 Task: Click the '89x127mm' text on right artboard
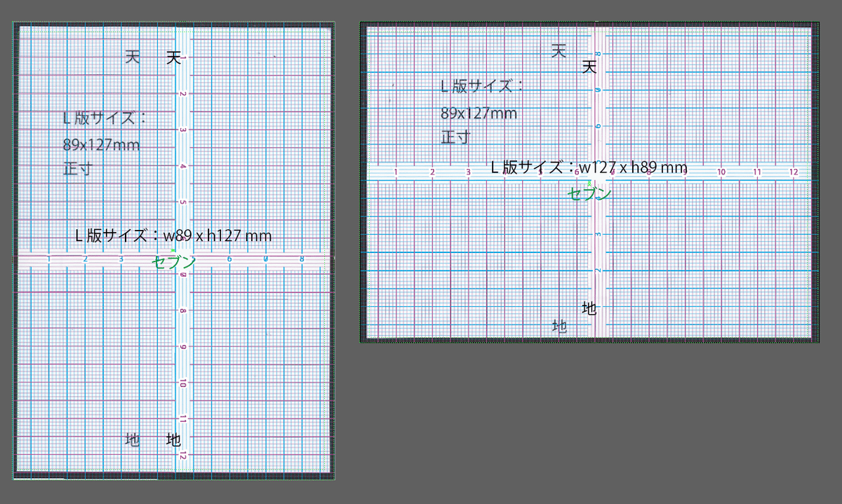(x=479, y=113)
